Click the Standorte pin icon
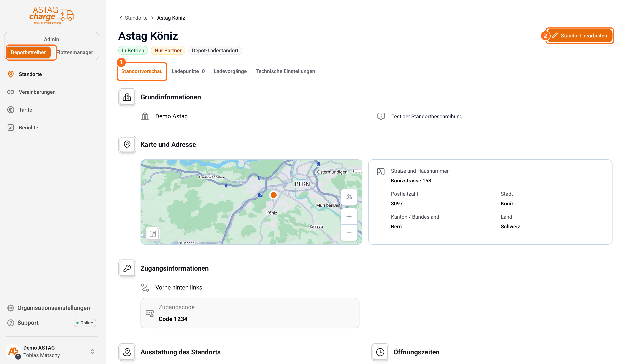Screen dimensions: 624x364 11,74
